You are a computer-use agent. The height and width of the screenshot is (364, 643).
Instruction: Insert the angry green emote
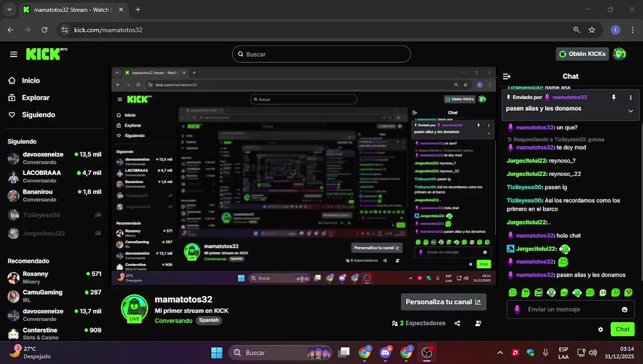click(x=538, y=292)
